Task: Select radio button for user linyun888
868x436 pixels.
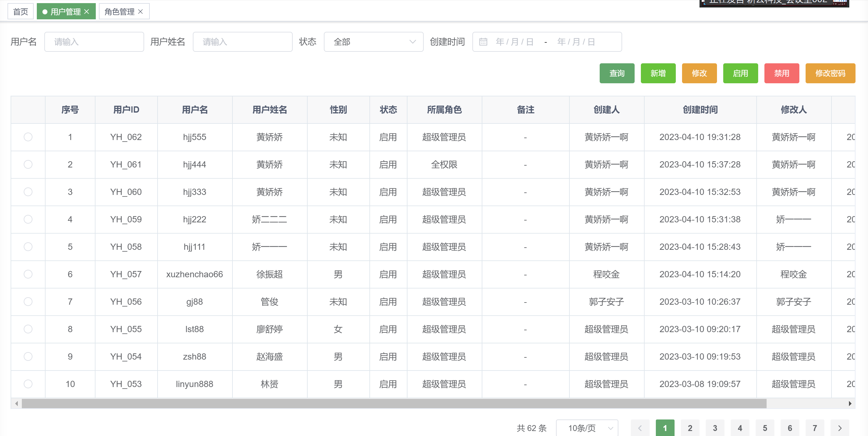Action: coord(28,384)
